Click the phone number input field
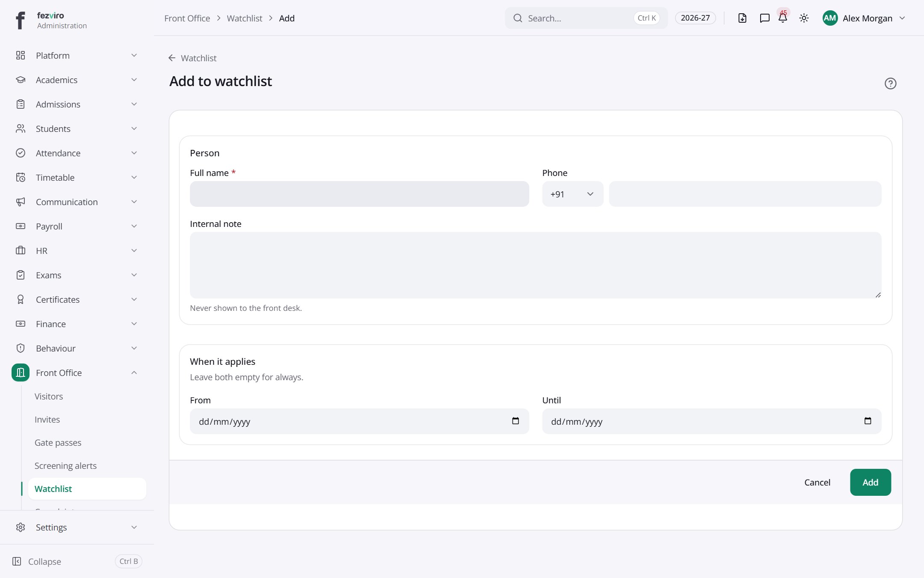 point(745,194)
